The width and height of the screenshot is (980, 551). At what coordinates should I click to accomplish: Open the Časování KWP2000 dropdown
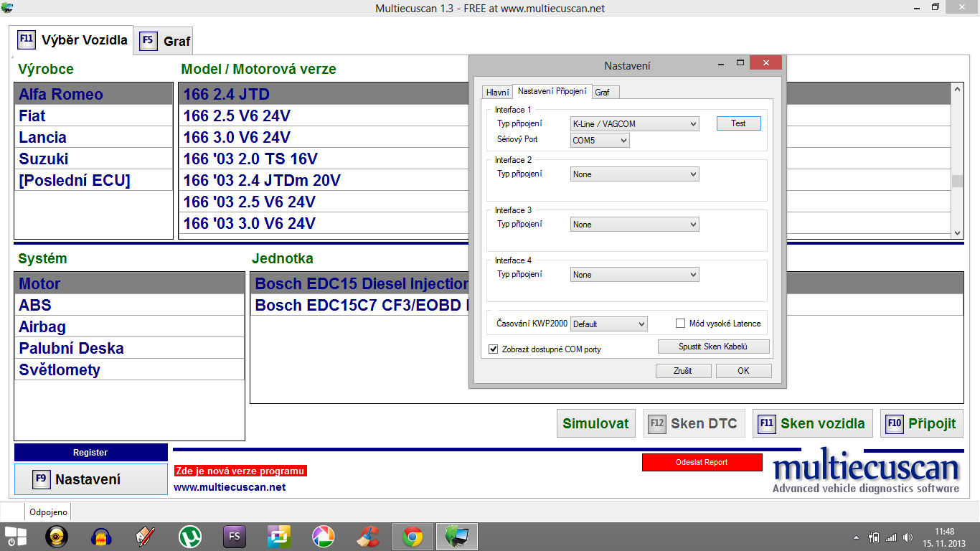pyautogui.click(x=609, y=324)
